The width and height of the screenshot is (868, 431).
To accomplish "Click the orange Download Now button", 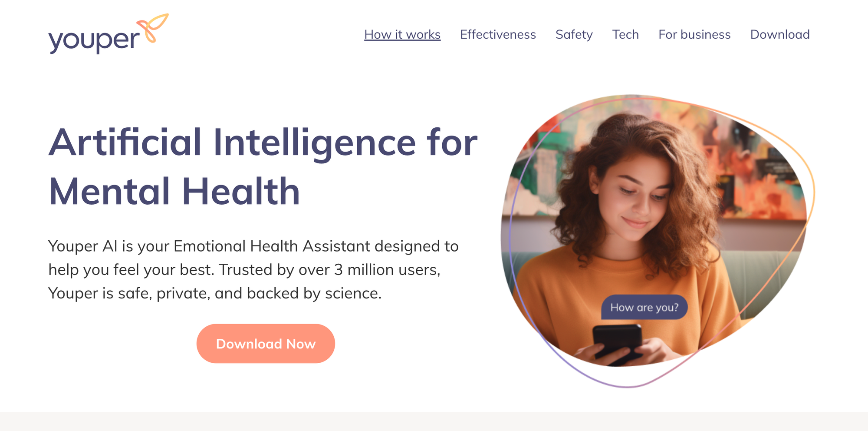I will [266, 344].
